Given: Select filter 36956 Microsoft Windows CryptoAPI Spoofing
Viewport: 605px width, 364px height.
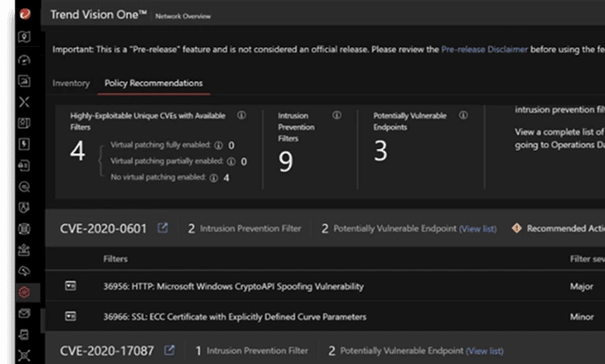Looking at the screenshot, I should tap(234, 286).
